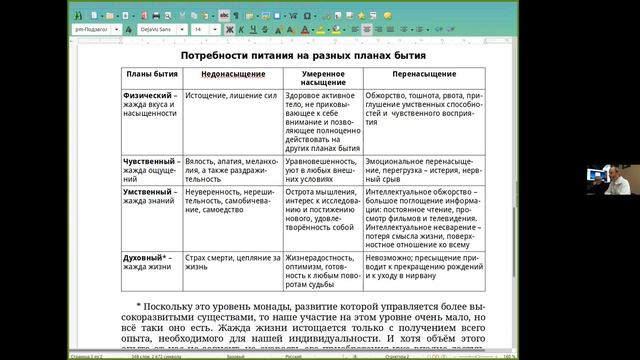Click the "Планы бытия" header cell
The image size is (640, 360).
(152, 78)
